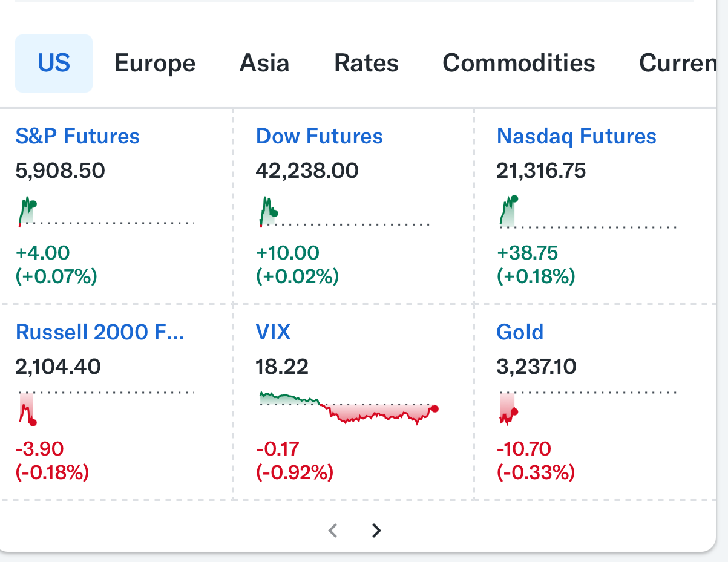Open the Nasdaq Futures quote link
This screenshot has width=728, height=562.
576,136
